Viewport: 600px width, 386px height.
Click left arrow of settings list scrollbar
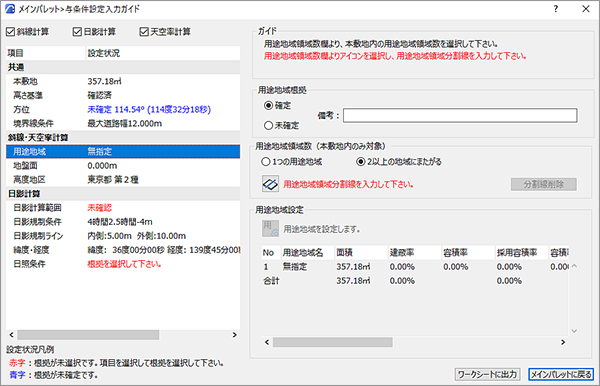[x=11, y=335]
